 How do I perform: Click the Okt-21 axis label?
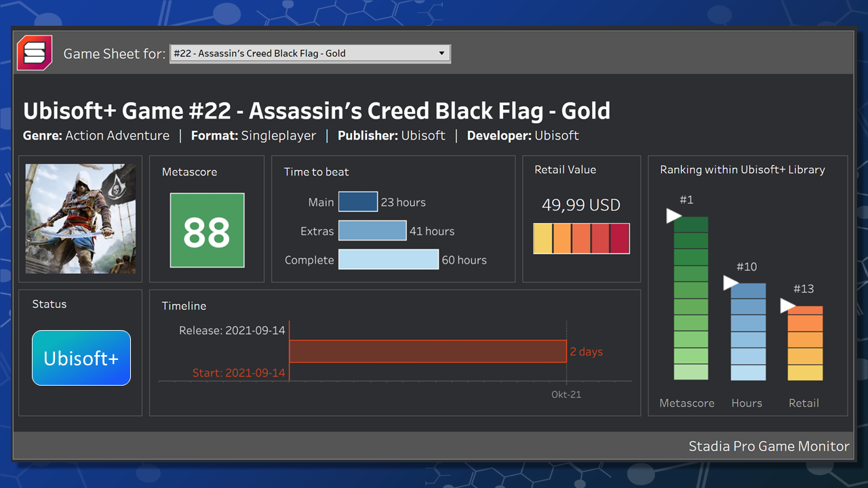click(566, 394)
